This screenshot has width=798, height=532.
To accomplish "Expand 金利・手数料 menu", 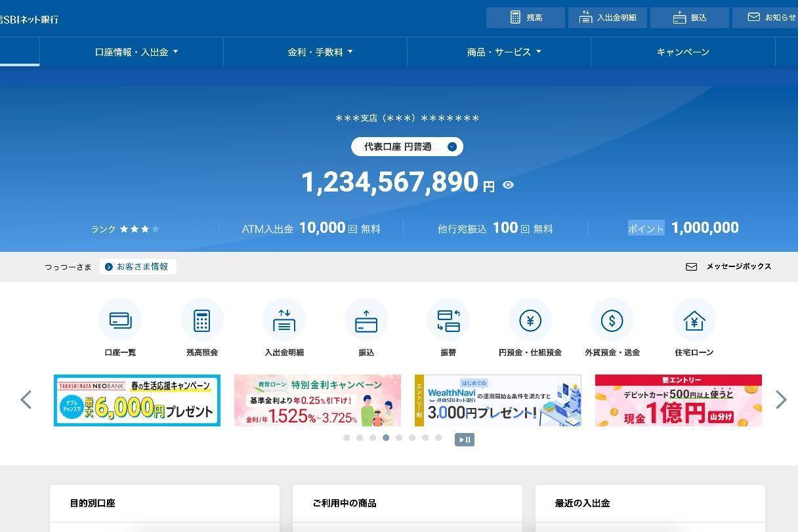I will 320,52.
